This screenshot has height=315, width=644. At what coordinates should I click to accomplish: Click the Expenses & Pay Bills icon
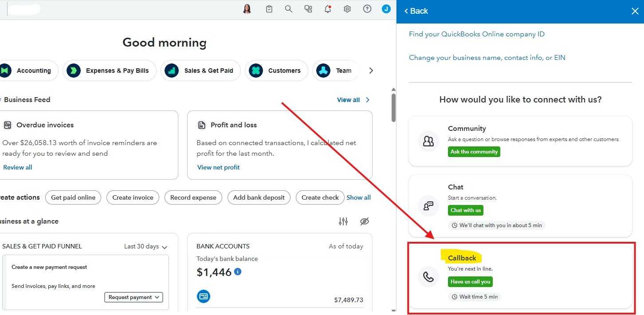pyautogui.click(x=74, y=71)
